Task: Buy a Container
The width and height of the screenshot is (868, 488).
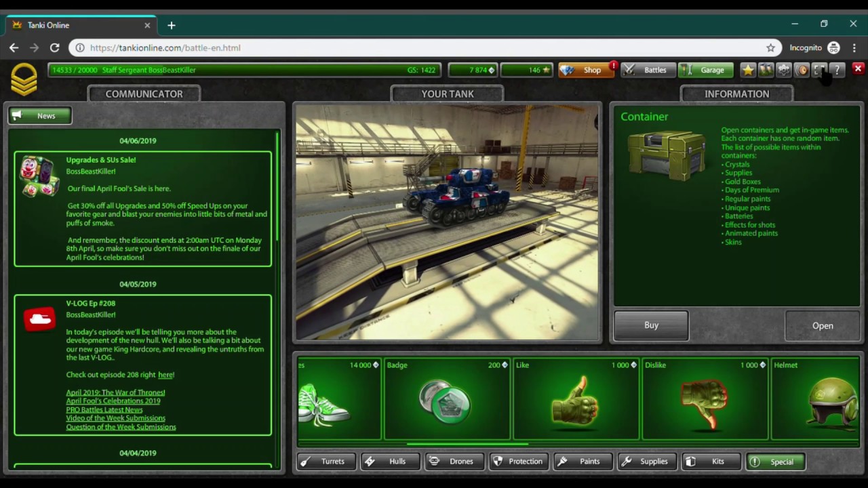Action: [651, 325]
